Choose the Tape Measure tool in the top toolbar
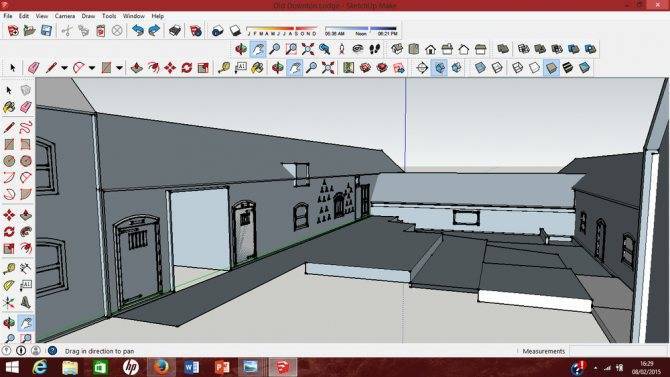670x377 pixels. [x=223, y=68]
